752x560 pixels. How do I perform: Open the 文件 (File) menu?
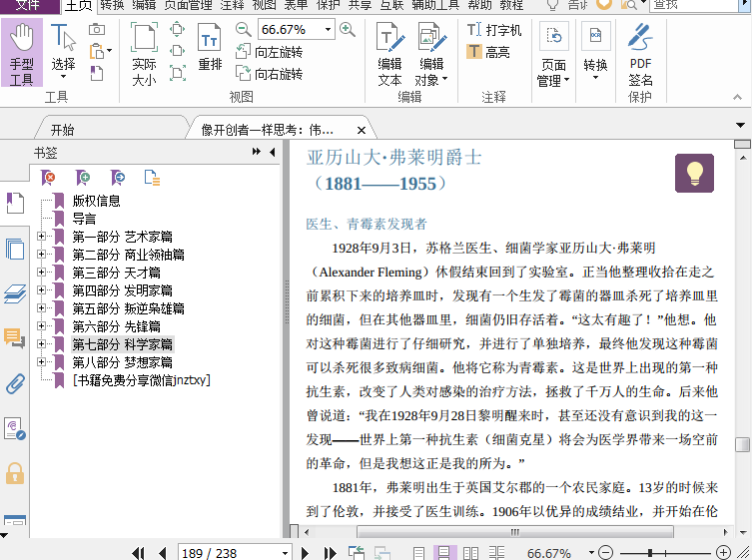pyautogui.click(x=30, y=6)
